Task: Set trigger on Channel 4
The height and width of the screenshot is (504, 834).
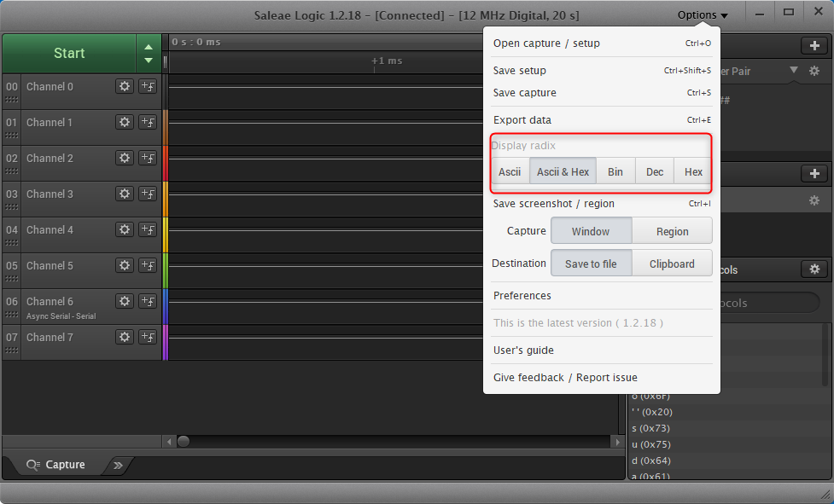Action: (x=148, y=229)
